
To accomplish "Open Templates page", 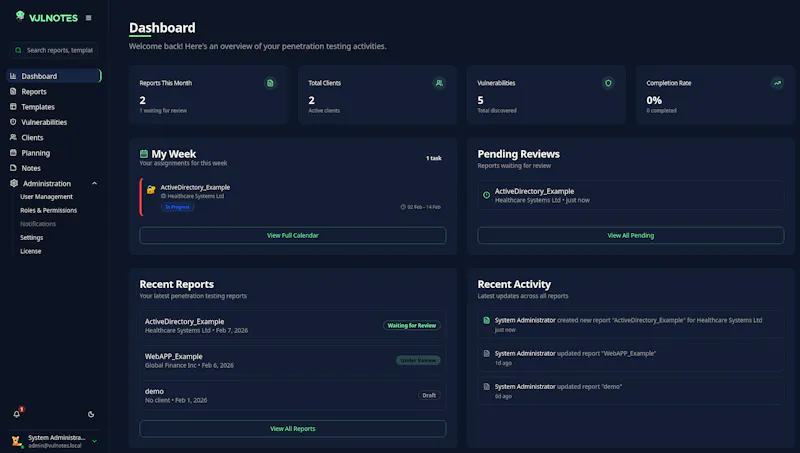I will (54, 107).
